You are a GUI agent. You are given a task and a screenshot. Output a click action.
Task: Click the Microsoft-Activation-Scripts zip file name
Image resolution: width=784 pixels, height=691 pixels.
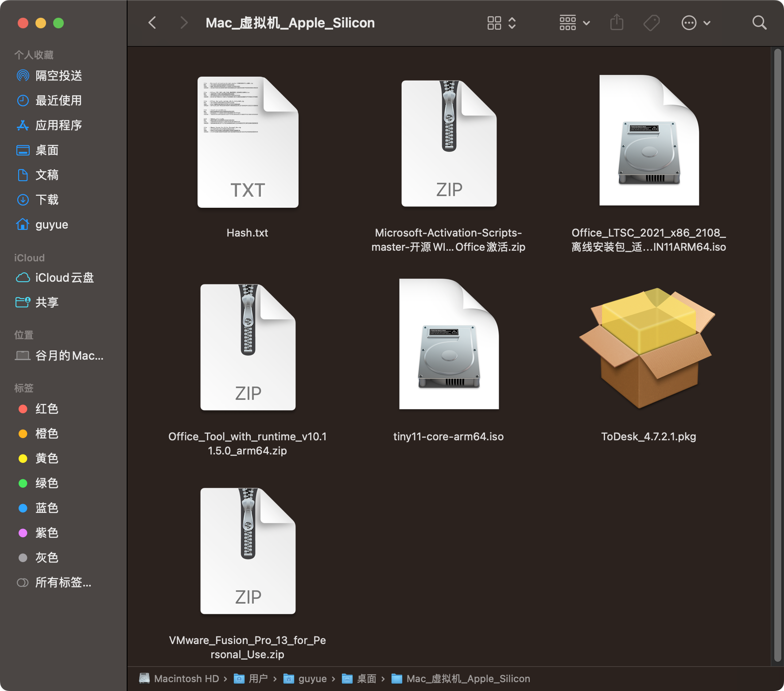448,240
